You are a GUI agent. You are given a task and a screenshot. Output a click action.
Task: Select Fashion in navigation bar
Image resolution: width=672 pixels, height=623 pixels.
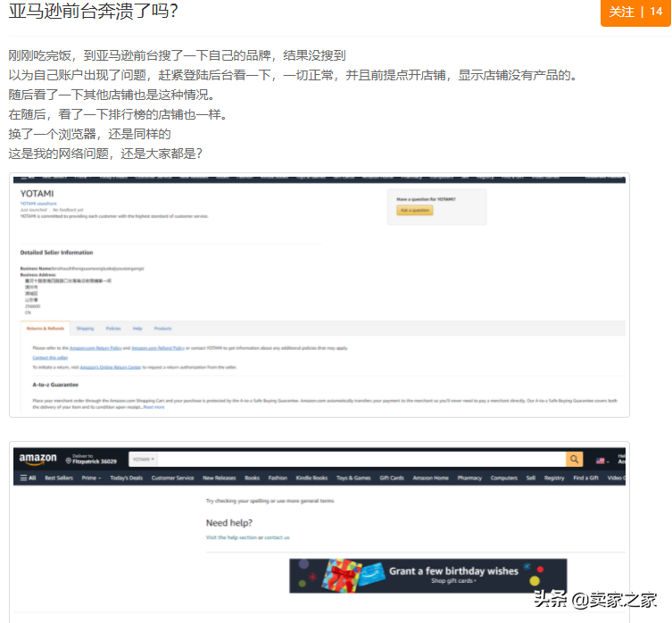click(278, 478)
